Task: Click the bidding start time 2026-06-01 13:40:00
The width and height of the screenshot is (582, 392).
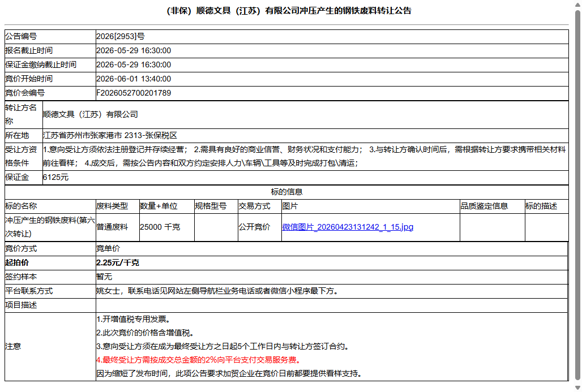Action: (x=134, y=79)
